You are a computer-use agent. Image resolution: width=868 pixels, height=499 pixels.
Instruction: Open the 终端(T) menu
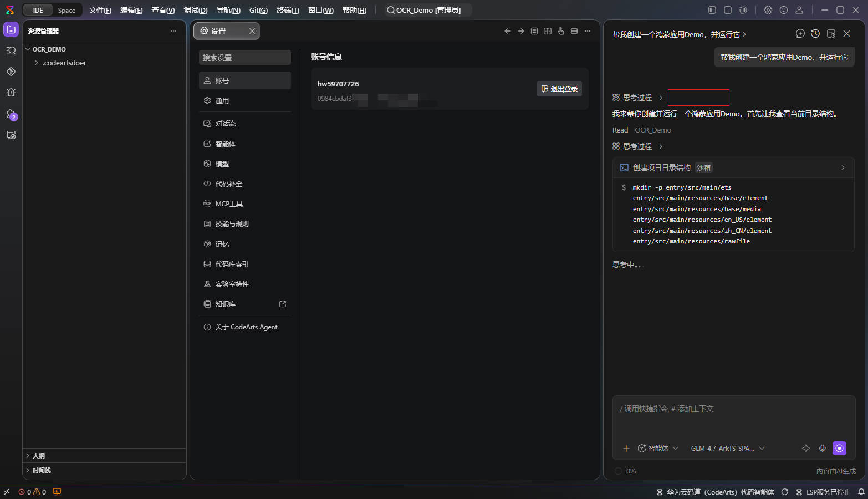288,10
